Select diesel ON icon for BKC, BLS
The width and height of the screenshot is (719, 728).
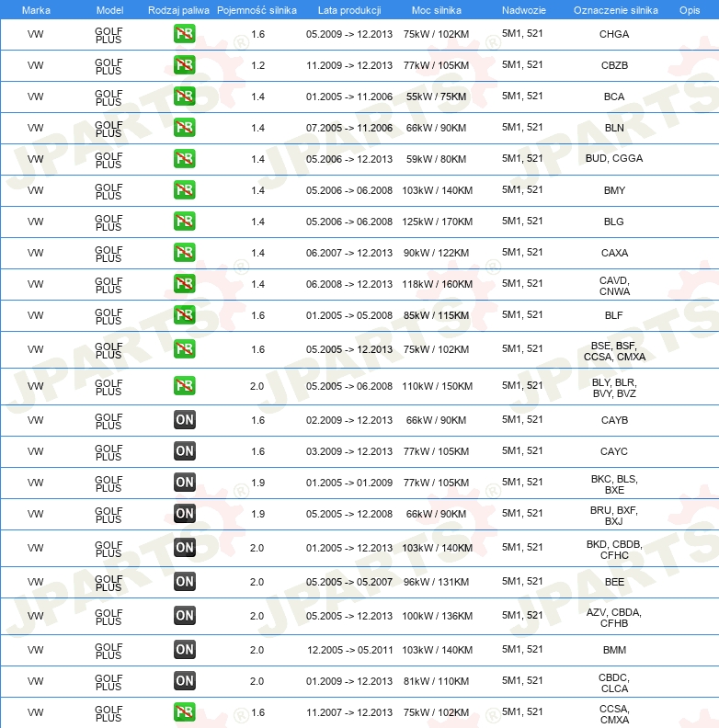click(x=185, y=482)
